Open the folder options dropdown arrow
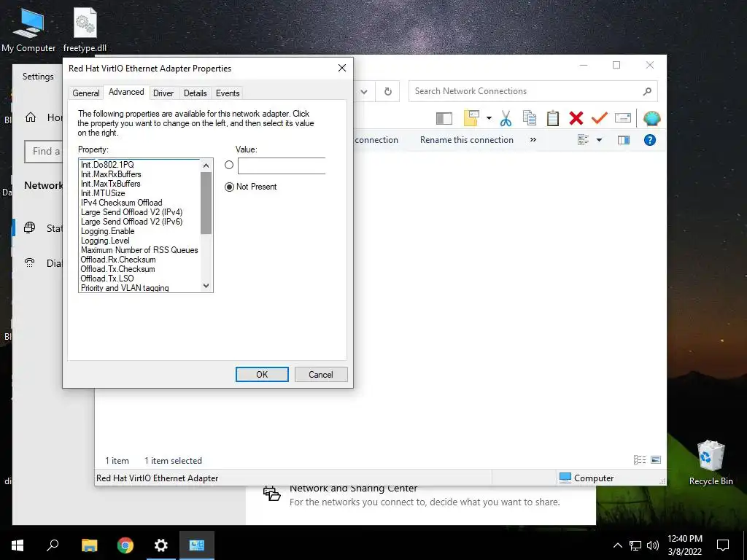 point(489,118)
